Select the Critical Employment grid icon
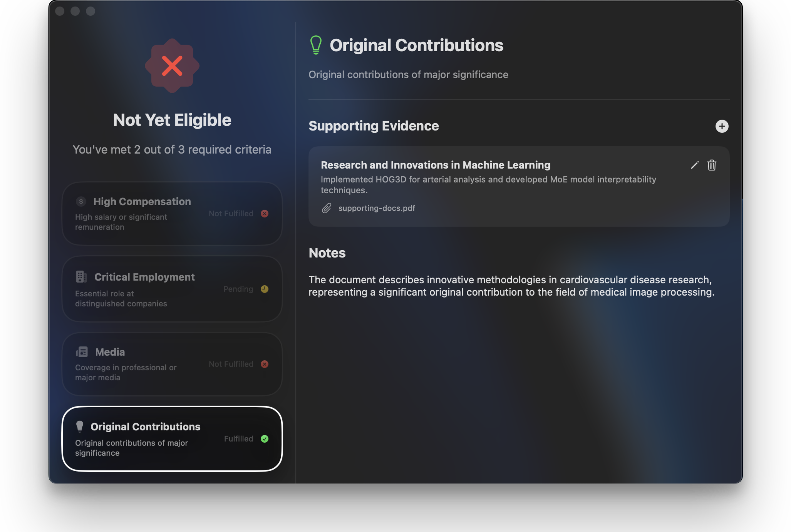Image resolution: width=791 pixels, height=532 pixels. tap(81, 276)
